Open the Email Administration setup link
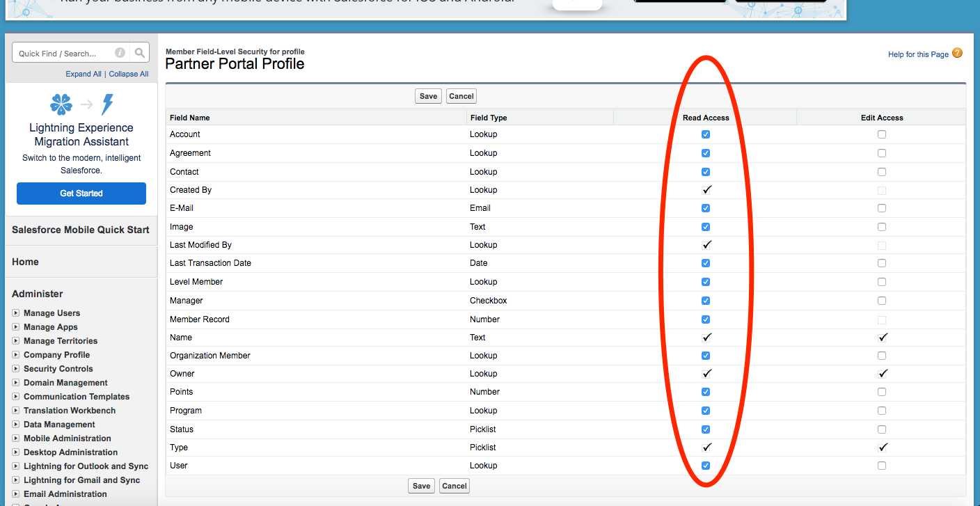This screenshot has width=980, height=506. 65,494
